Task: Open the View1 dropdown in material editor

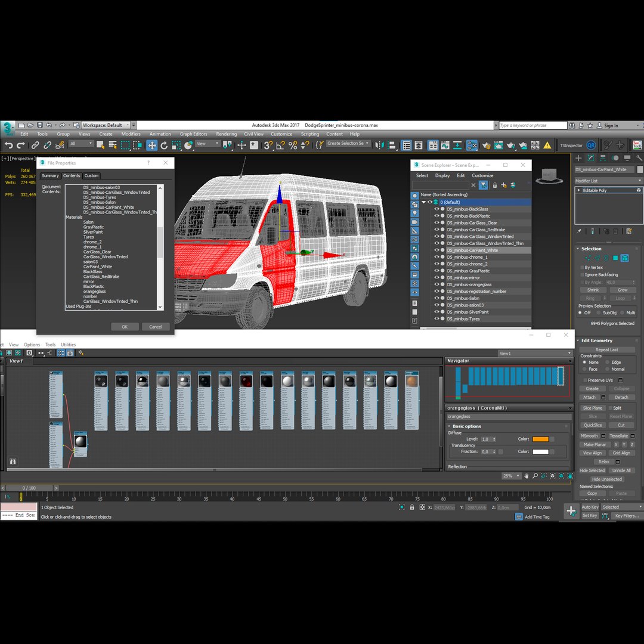Action: pos(535,353)
